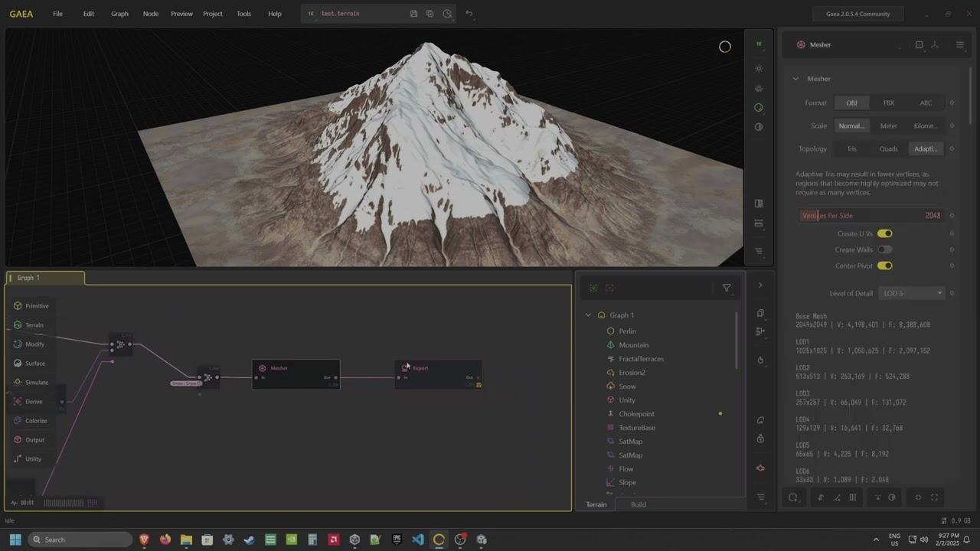Viewport: 980px width, 551px height.
Task: Click the bookmarks icon in graph sidebar
Action: click(760, 314)
